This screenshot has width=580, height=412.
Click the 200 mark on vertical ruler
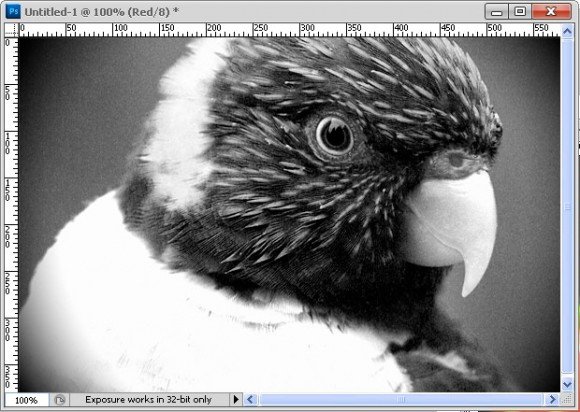7,237
